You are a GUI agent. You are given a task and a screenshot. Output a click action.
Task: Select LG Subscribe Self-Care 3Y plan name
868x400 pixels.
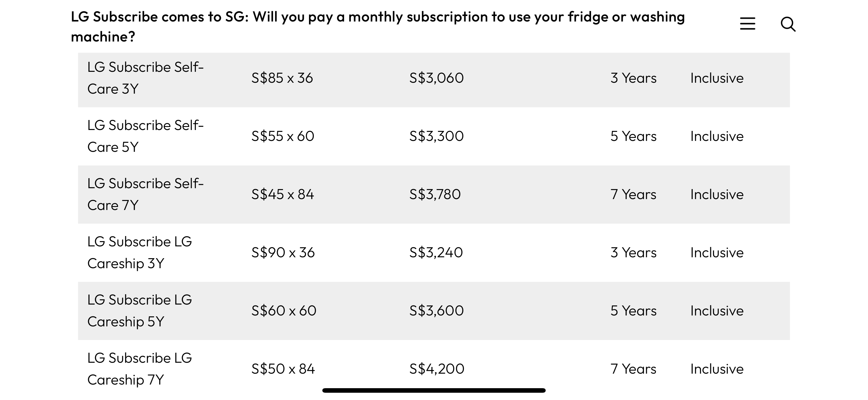[146, 78]
